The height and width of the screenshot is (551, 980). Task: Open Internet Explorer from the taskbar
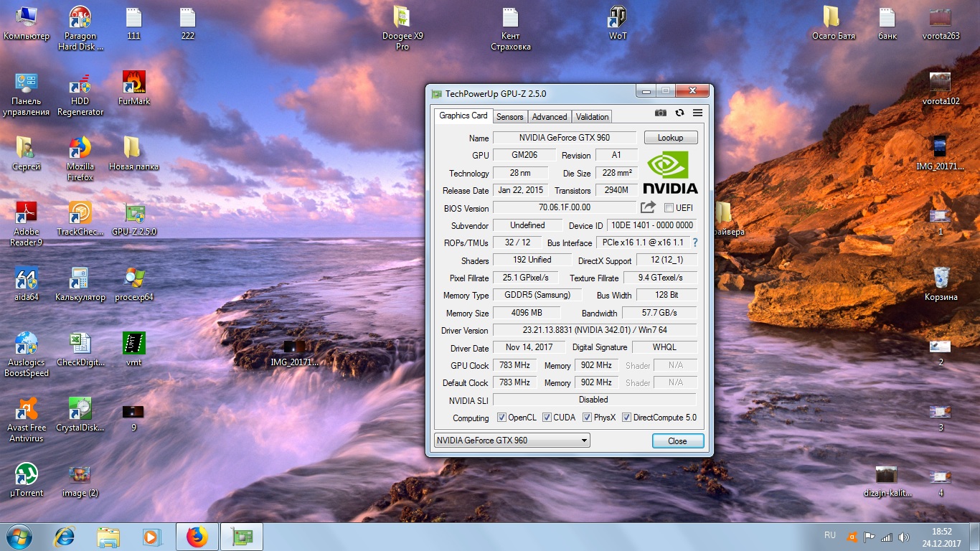click(x=65, y=537)
